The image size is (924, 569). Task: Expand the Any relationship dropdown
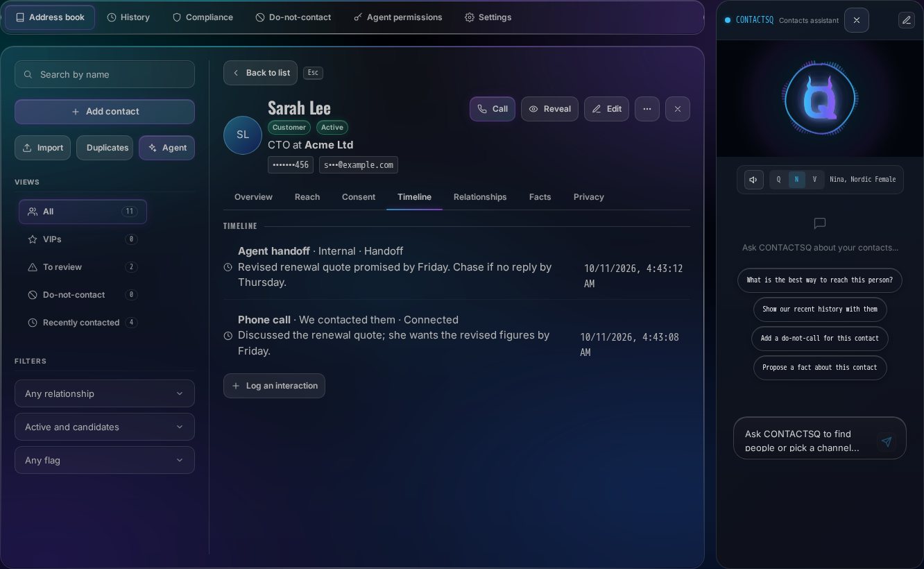click(105, 393)
